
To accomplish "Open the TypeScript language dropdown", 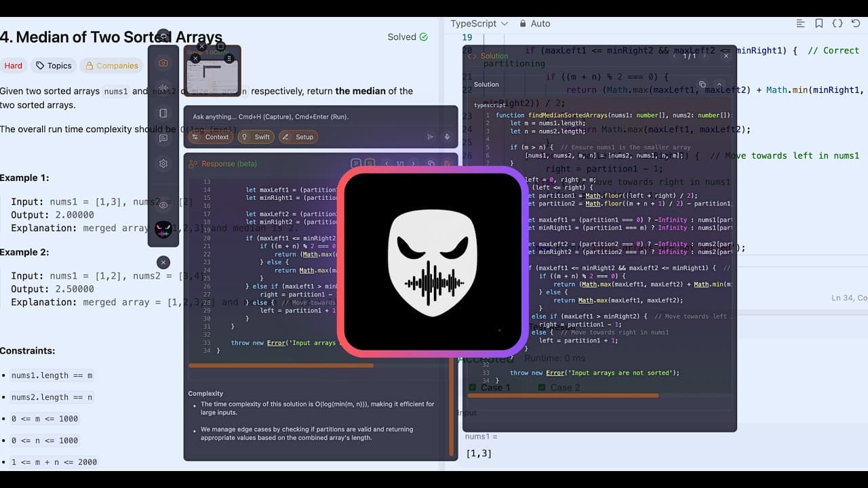I will click(479, 24).
